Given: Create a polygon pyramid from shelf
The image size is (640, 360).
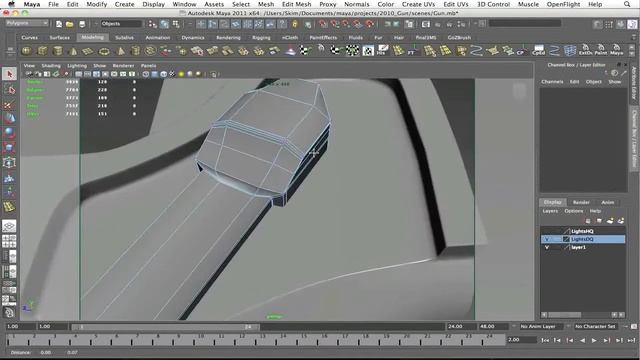Looking at the screenshot, I should (x=121, y=51).
